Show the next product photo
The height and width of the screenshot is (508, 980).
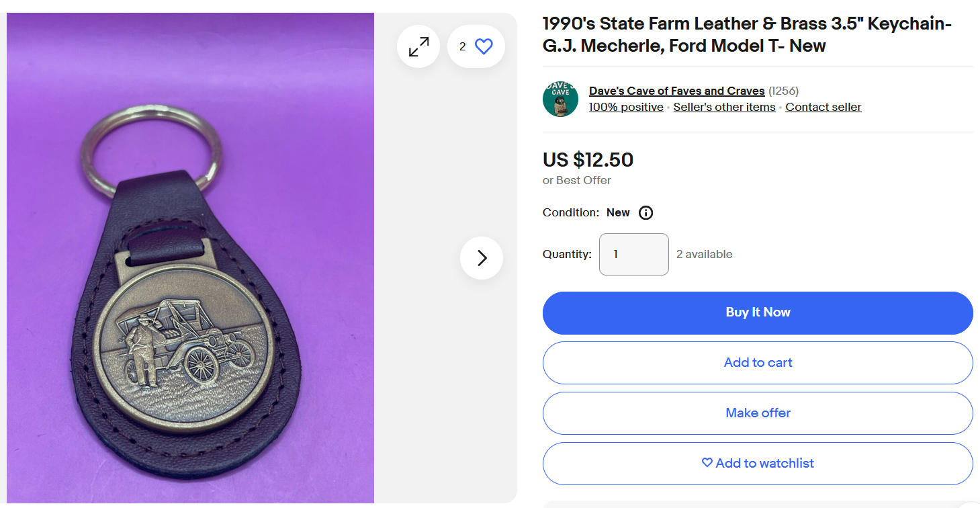pyautogui.click(x=482, y=258)
